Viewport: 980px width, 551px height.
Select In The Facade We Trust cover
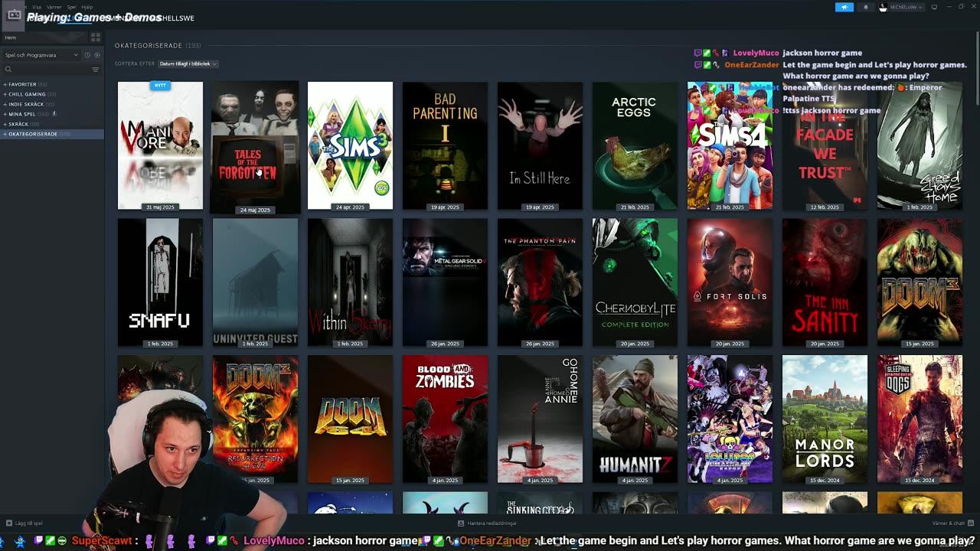(825, 145)
